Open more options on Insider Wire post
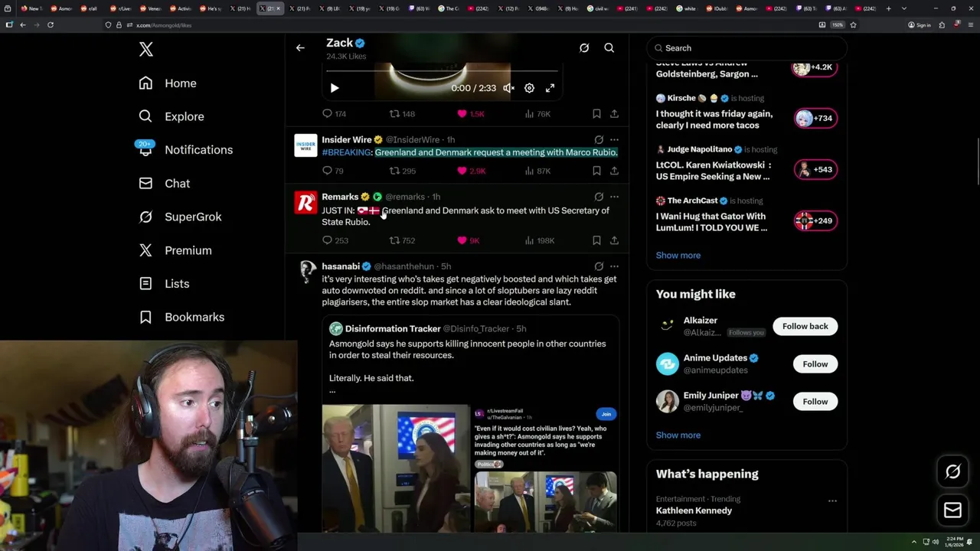This screenshot has width=980, height=551. click(x=614, y=140)
